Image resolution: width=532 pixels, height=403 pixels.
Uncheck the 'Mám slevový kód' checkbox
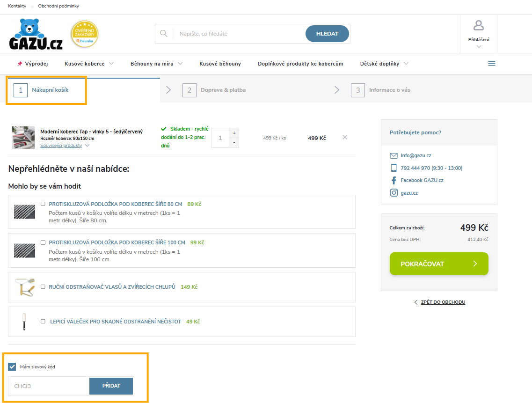click(x=12, y=366)
